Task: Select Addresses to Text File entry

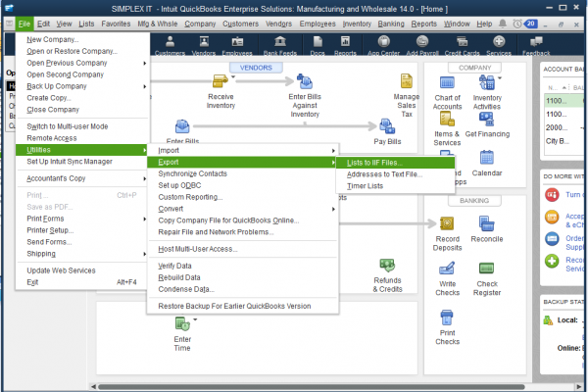Action: click(395, 174)
